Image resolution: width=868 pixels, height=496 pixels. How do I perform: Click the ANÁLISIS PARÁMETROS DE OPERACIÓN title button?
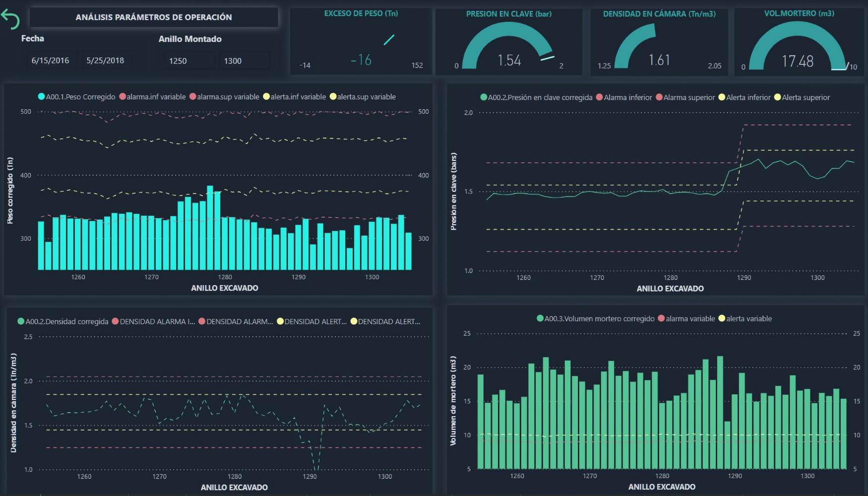coord(154,17)
